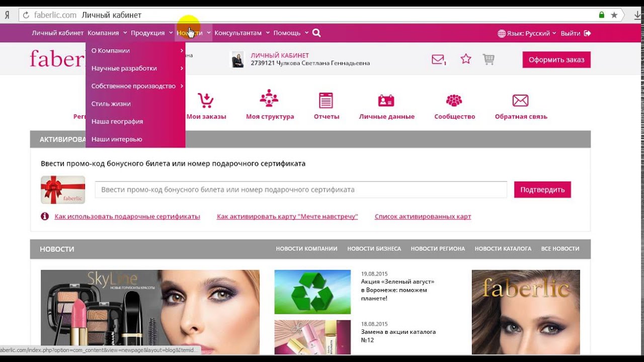Click the Мои заказы cart icon
The image size is (644, 362).
(206, 100)
